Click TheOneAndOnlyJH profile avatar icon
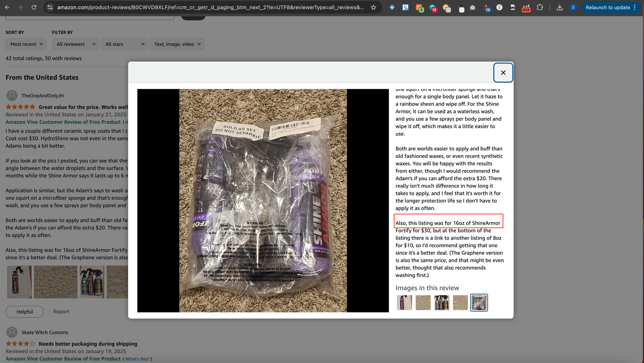This screenshot has width=644, height=363. click(12, 96)
